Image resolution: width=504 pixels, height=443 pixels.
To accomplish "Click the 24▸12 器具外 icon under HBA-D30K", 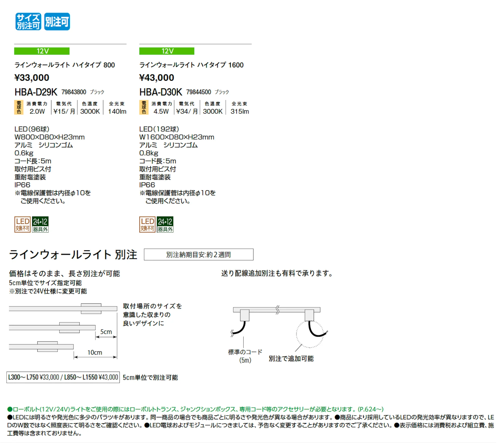I will tap(165, 224).
